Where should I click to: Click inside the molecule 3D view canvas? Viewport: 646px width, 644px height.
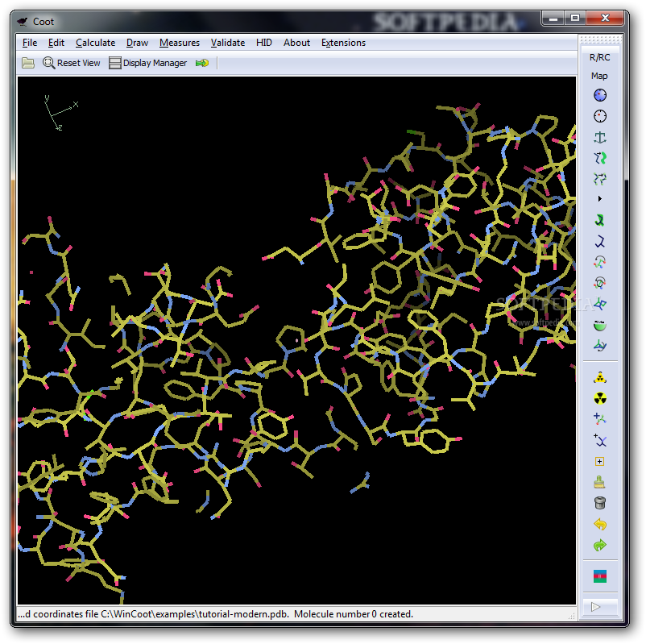coord(296,340)
